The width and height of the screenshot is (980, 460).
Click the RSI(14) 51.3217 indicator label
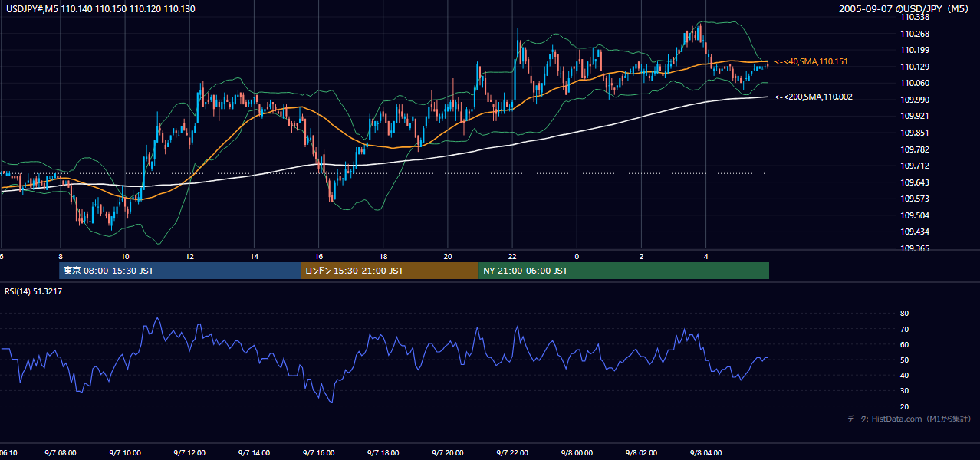(33, 291)
